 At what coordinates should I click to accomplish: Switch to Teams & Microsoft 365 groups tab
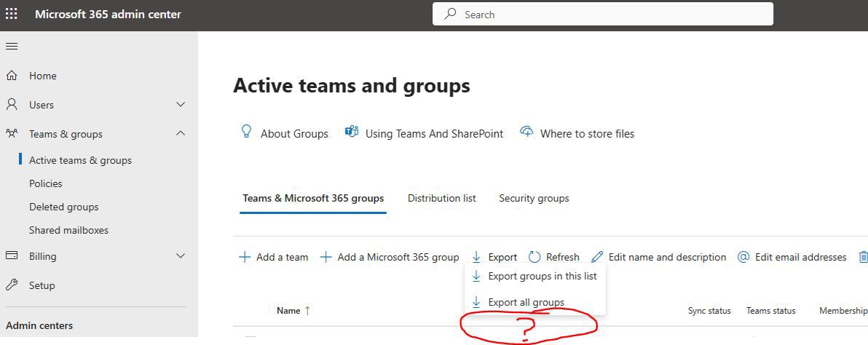pos(313,198)
